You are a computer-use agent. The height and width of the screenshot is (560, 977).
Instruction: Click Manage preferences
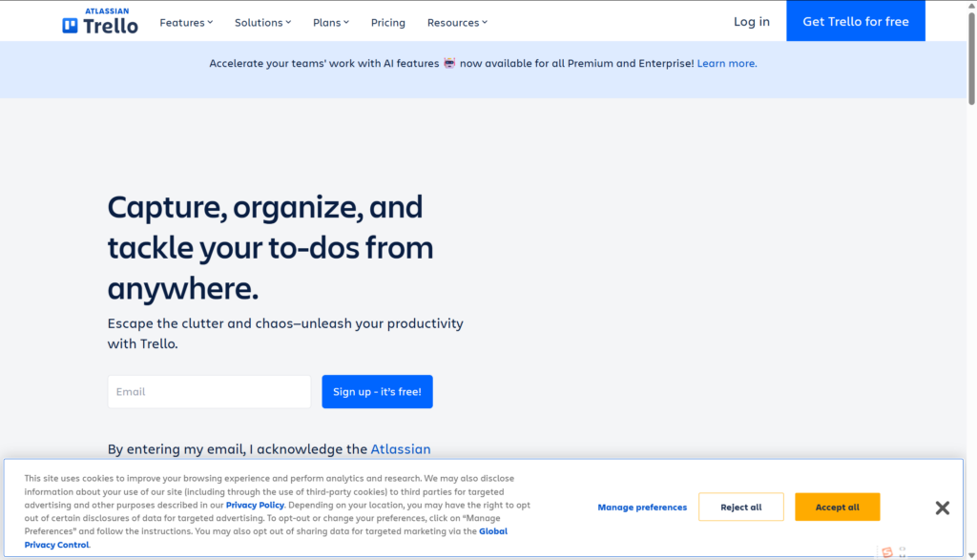642,507
